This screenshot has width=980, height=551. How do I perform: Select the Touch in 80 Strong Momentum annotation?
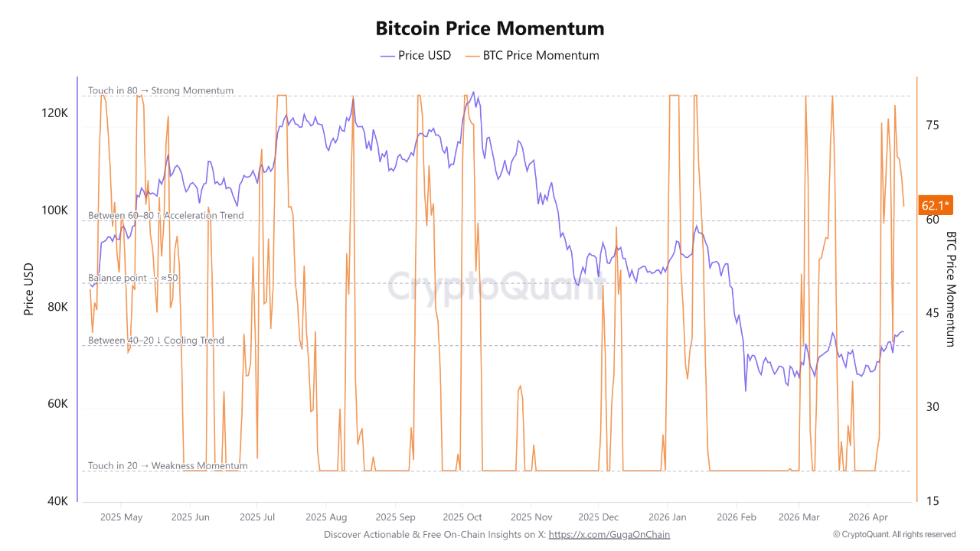[x=161, y=90]
